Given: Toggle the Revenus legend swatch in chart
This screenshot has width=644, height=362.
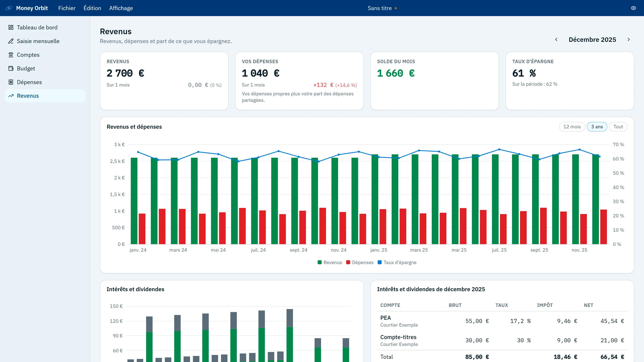Looking at the screenshot, I should [320, 262].
